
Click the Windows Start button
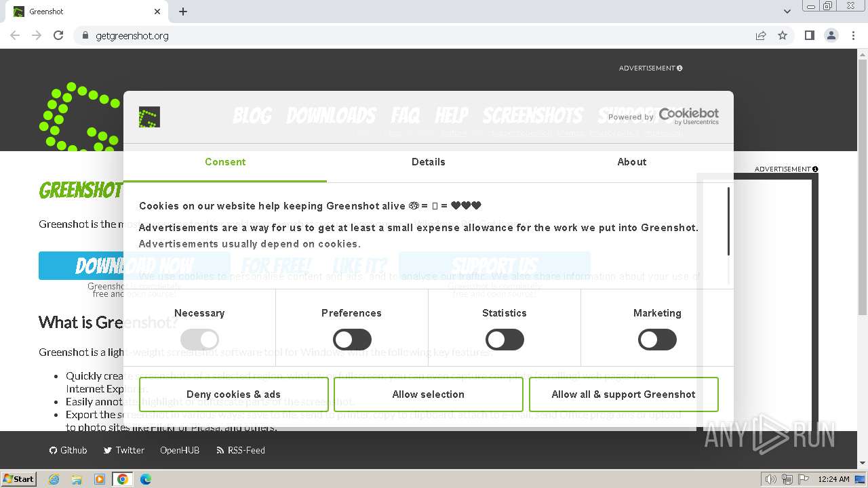19,479
